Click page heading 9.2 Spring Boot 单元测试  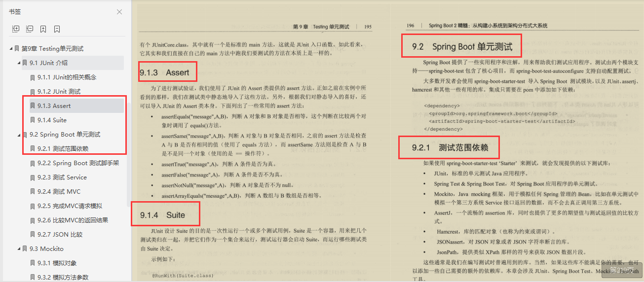tap(462, 47)
